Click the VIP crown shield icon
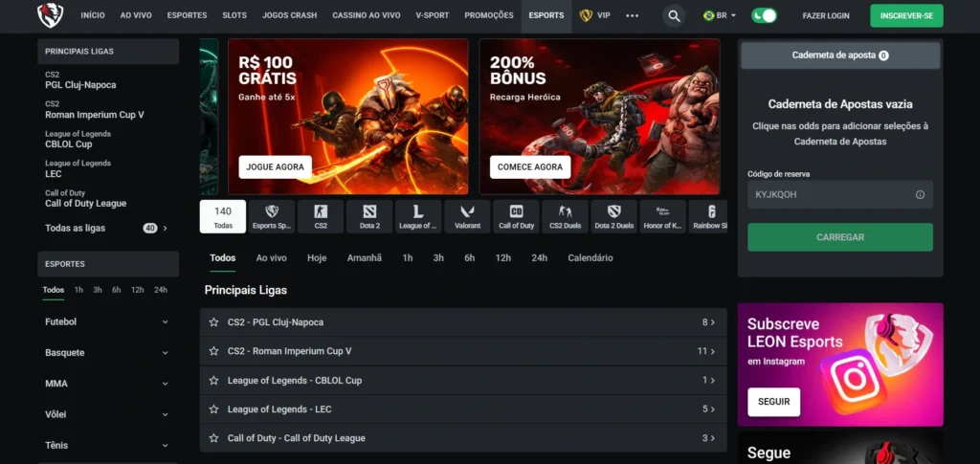 [586, 15]
